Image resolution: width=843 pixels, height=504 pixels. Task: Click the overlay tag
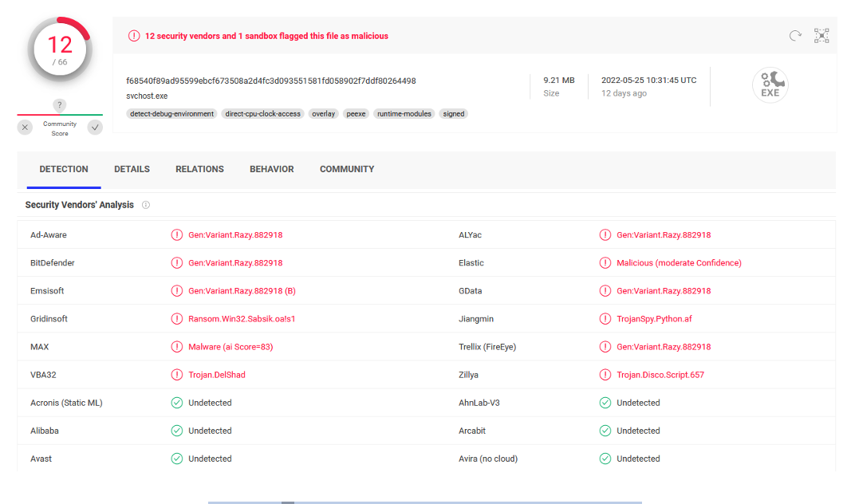point(323,114)
